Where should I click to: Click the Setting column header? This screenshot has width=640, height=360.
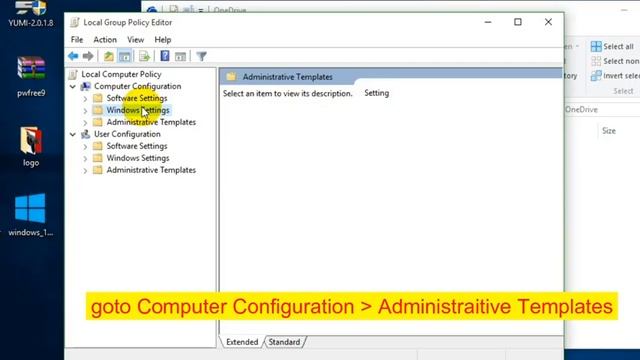coord(376,93)
